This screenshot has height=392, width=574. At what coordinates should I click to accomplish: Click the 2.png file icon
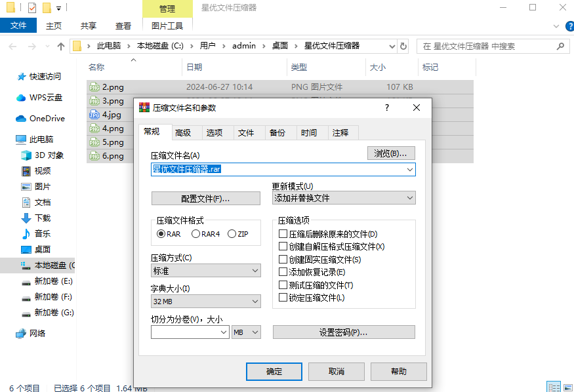pos(94,87)
